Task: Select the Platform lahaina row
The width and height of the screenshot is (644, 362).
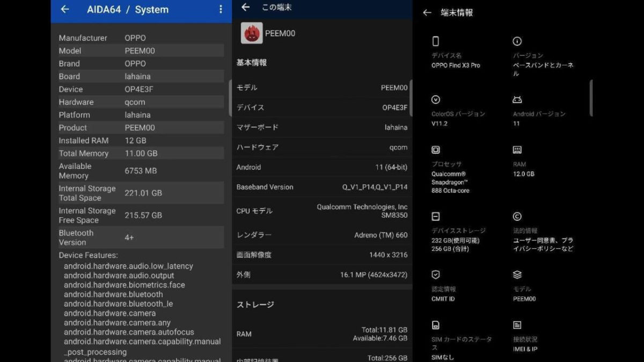Action: [x=141, y=115]
